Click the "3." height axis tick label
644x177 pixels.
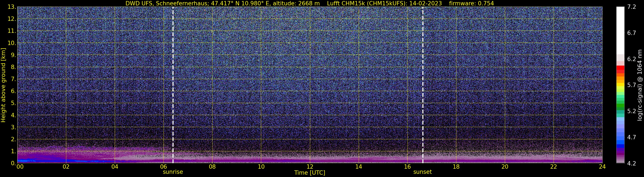click(x=13, y=127)
